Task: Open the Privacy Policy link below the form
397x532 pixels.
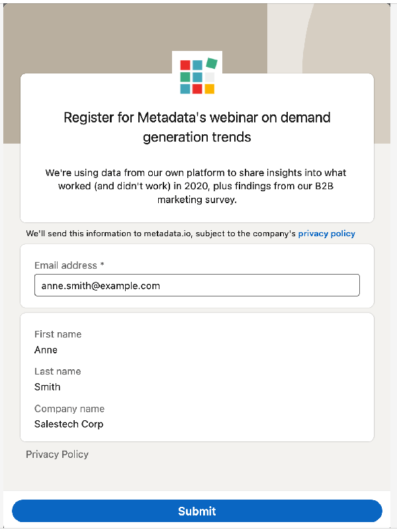Action: pos(57,455)
